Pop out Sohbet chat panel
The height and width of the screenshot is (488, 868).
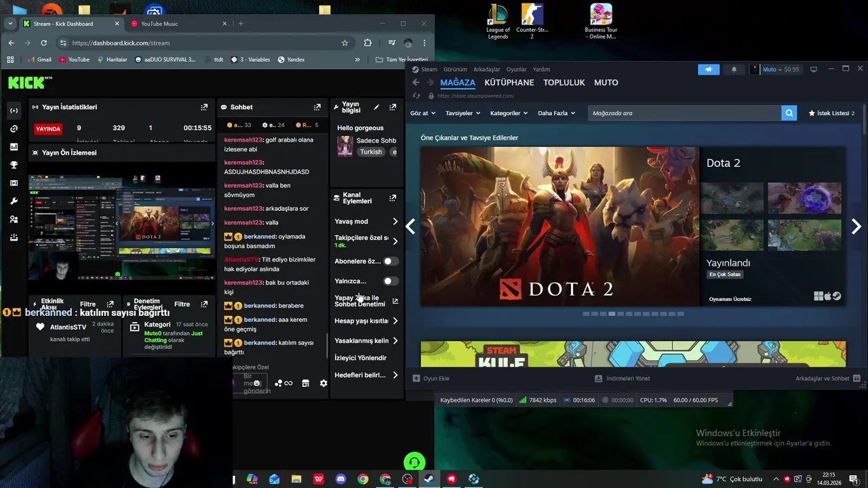click(317, 107)
